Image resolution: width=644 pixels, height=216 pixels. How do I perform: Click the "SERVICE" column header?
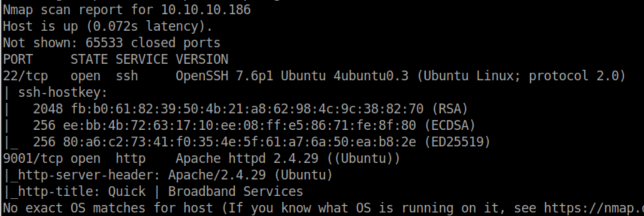point(142,59)
